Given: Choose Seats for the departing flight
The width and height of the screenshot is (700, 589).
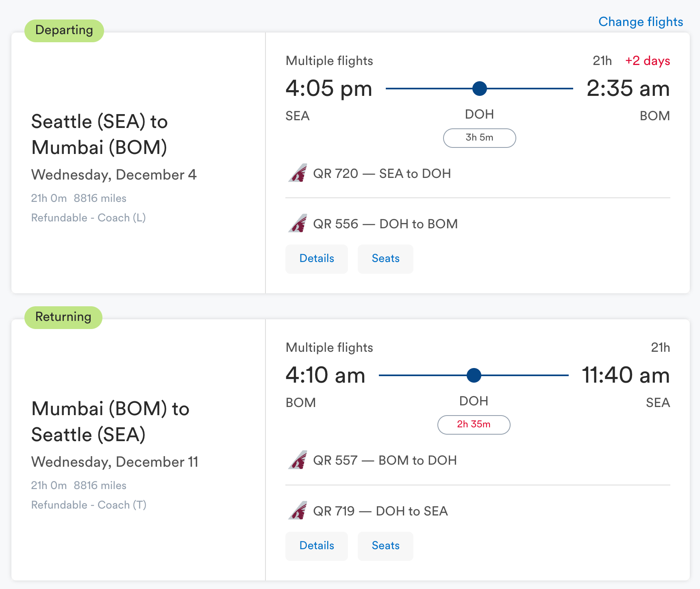Looking at the screenshot, I should pyautogui.click(x=385, y=259).
